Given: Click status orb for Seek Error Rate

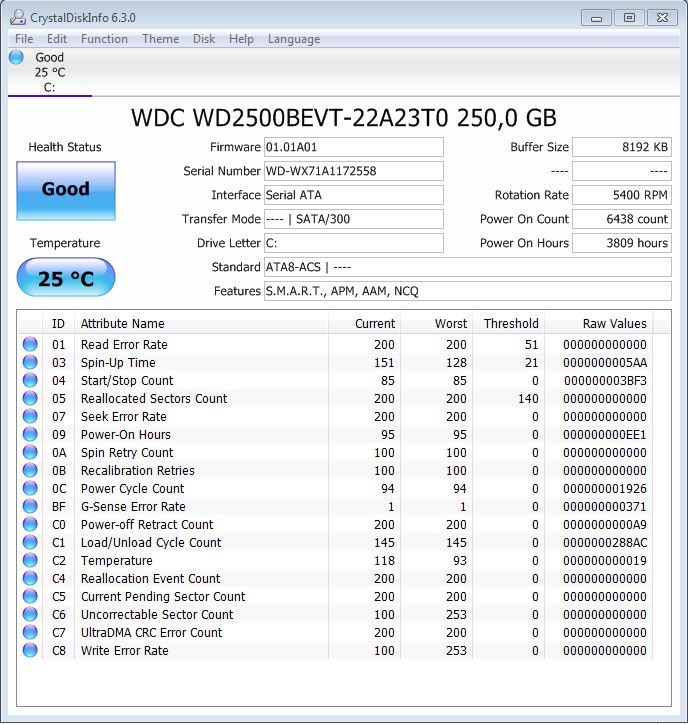Looking at the screenshot, I should coord(30,417).
